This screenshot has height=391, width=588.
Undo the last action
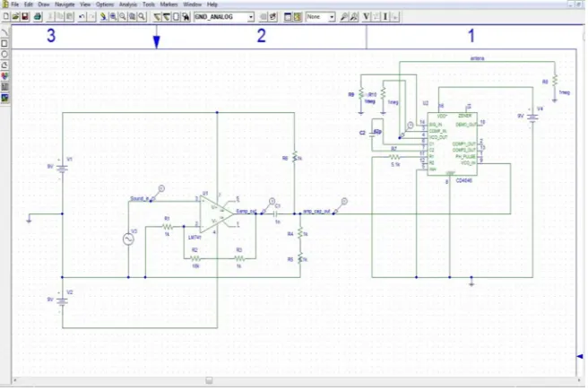pos(82,17)
